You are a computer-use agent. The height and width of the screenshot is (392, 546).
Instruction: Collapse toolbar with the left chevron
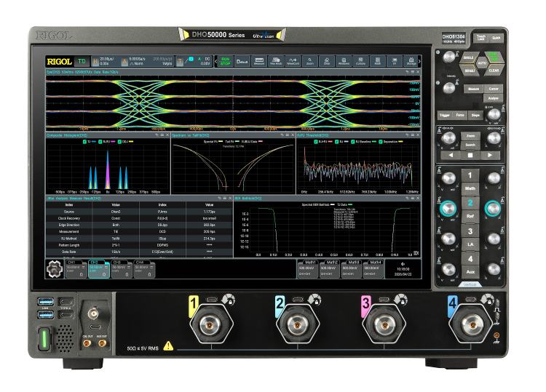[216, 61]
